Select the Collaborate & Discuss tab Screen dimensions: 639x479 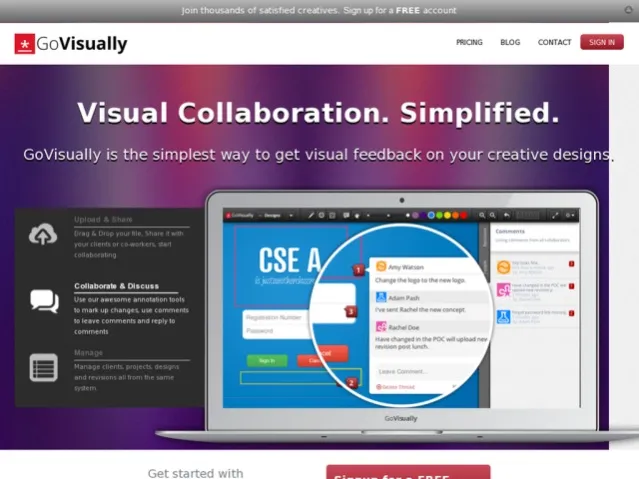[x=117, y=286]
